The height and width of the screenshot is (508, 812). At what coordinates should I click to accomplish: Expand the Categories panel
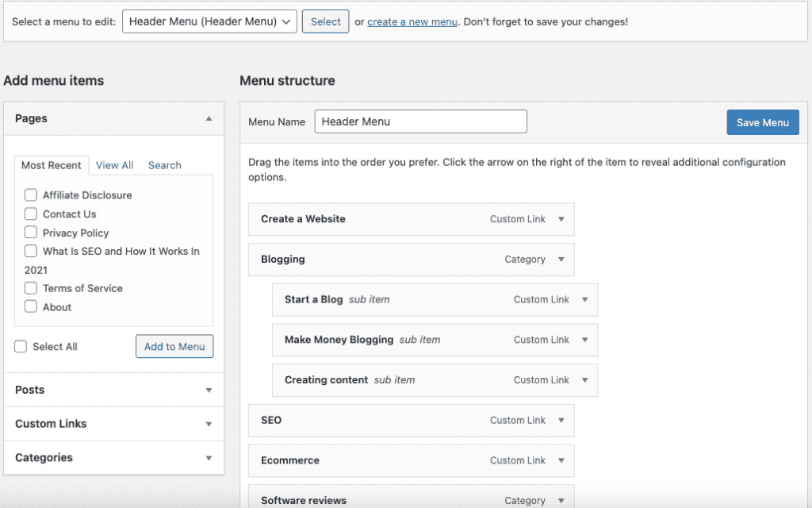(209, 458)
